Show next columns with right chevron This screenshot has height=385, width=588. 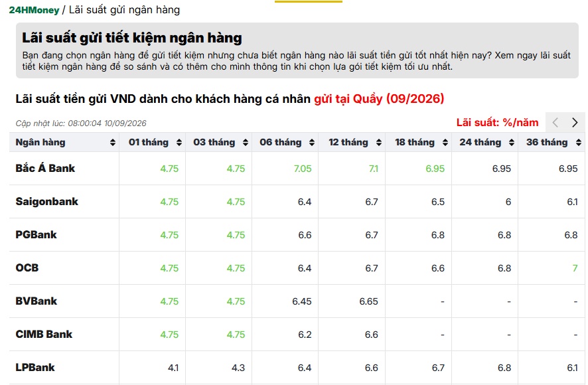575,122
